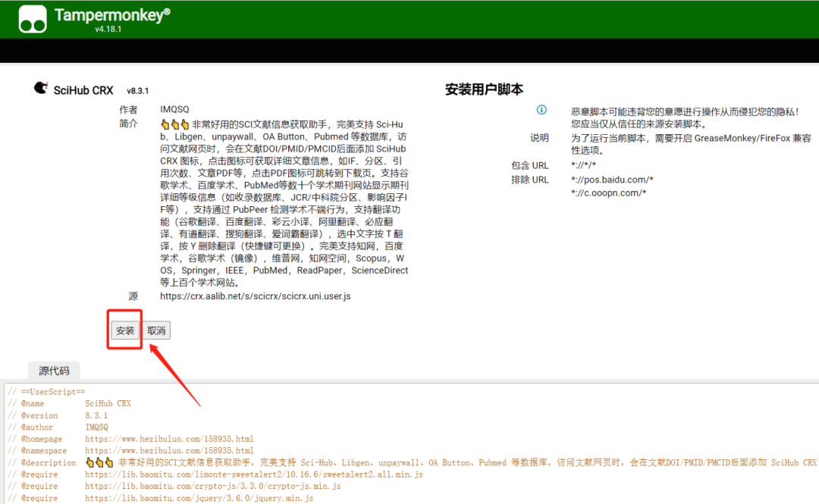Click the 安装 button to install the script

(125, 330)
